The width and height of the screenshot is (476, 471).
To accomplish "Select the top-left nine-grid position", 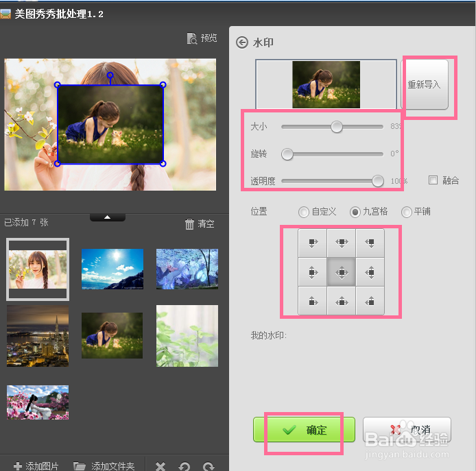I will (313, 243).
